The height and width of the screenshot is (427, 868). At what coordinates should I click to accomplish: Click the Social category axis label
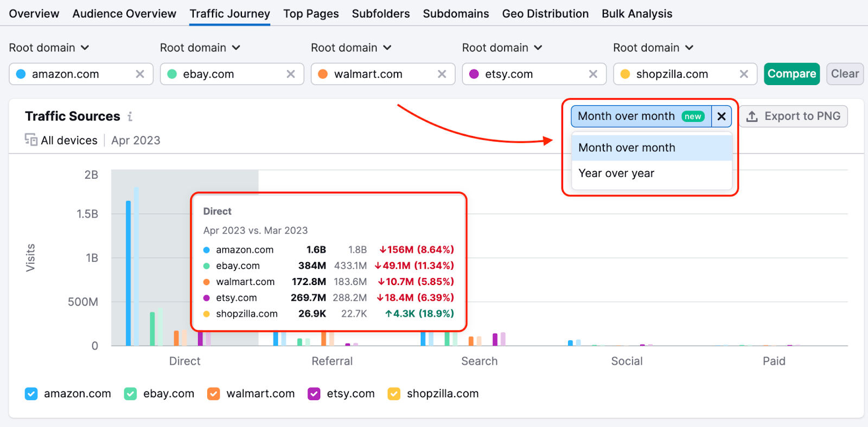[627, 361]
